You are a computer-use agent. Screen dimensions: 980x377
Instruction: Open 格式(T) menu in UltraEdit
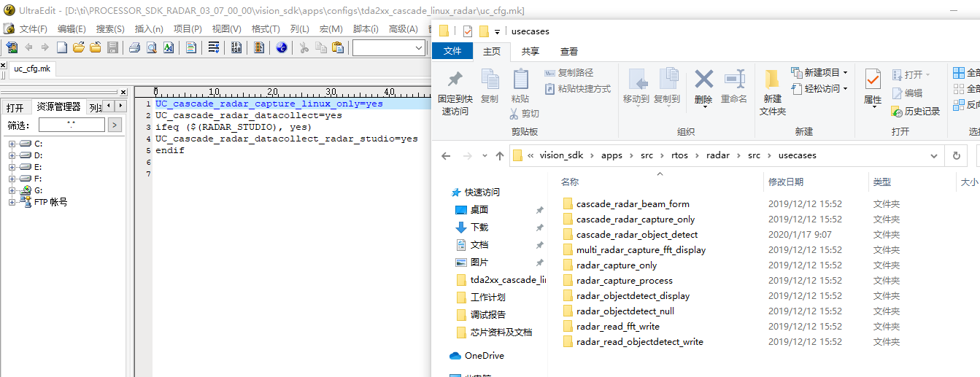coord(266,29)
